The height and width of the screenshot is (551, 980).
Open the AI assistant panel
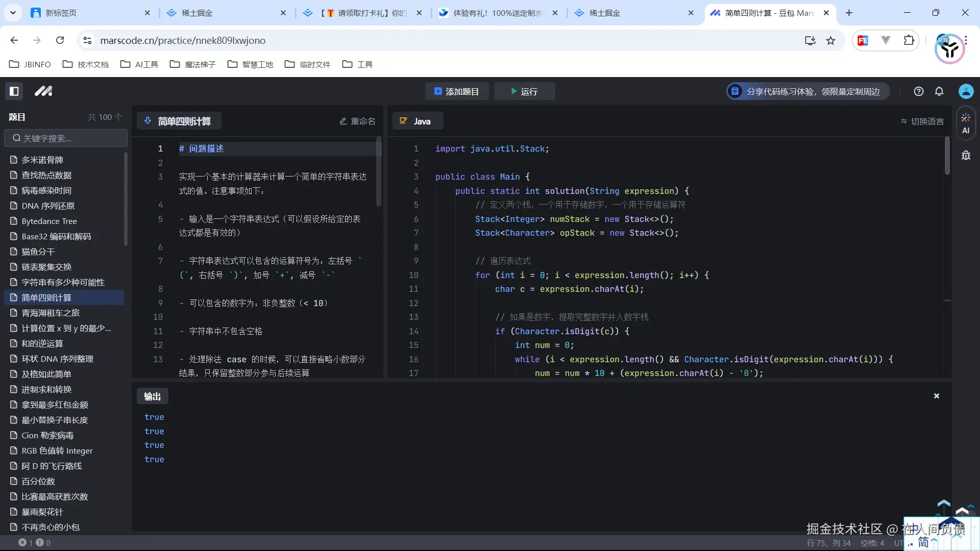click(x=965, y=122)
